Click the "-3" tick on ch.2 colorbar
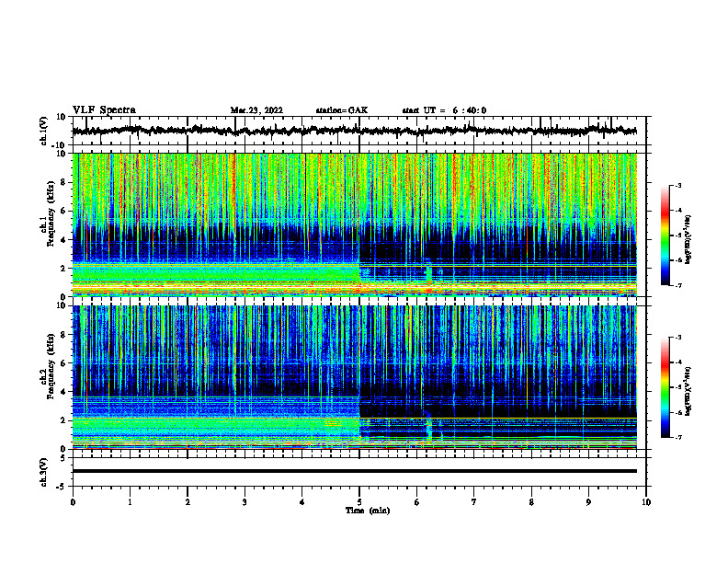 click(x=678, y=338)
